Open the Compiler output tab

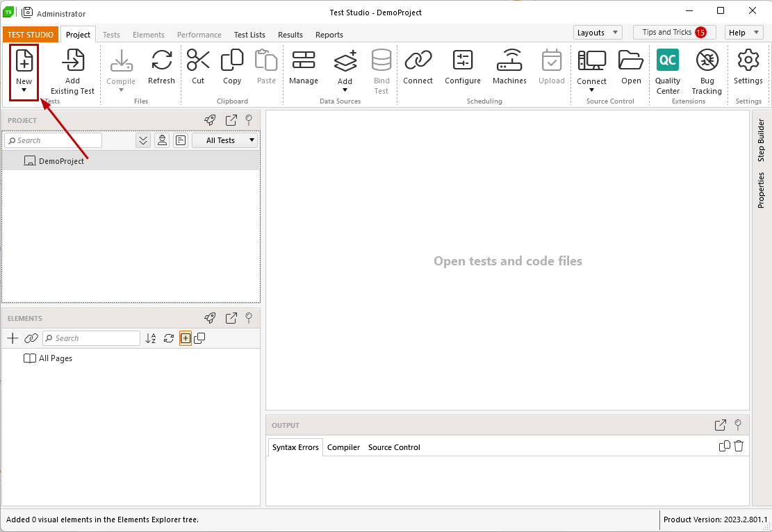(344, 447)
